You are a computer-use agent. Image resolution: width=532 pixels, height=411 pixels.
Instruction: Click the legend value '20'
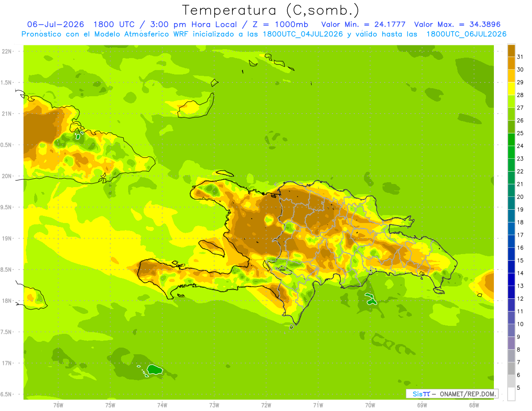pyautogui.click(x=520, y=197)
